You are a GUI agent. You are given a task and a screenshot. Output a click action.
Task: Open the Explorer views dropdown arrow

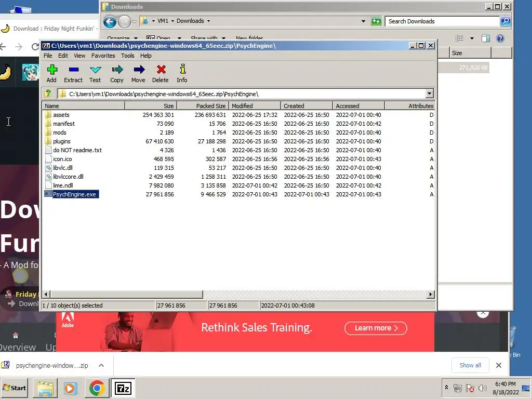(472, 38)
